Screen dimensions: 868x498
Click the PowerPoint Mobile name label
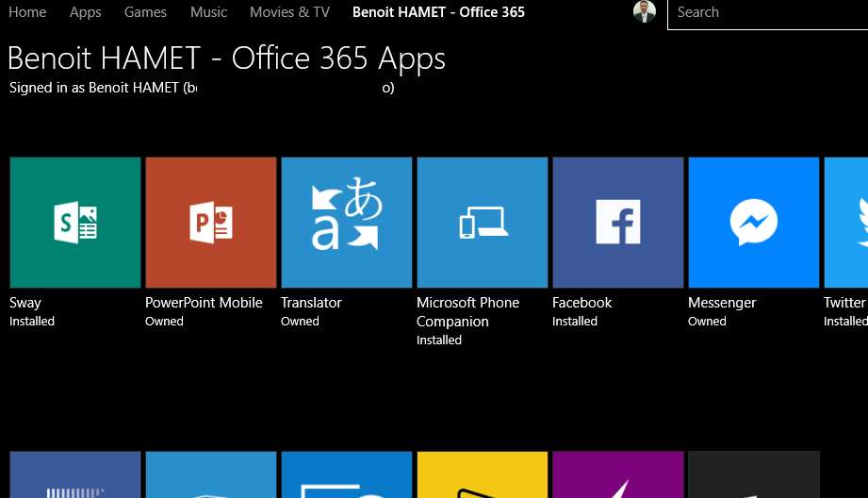point(204,303)
